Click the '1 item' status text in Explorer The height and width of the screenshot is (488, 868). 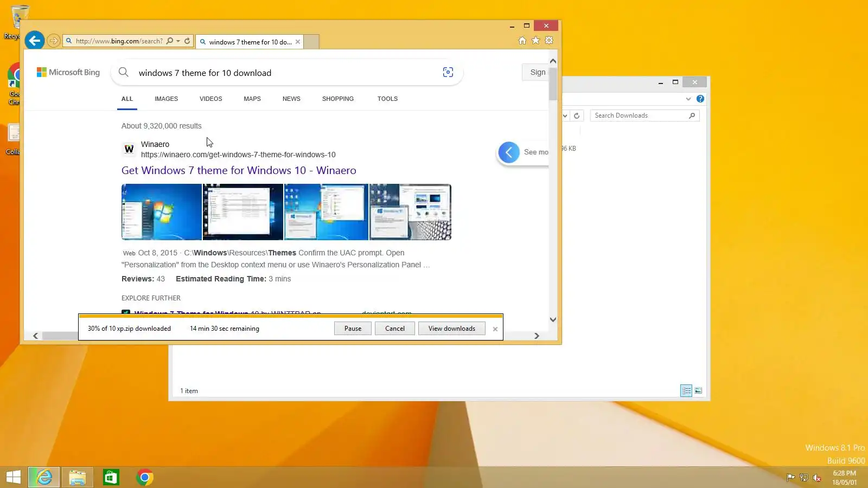[189, 391]
